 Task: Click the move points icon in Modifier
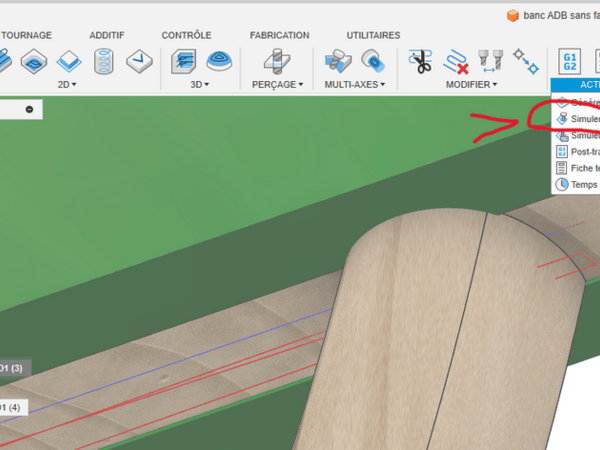pyautogui.click(x=526, y=62)
